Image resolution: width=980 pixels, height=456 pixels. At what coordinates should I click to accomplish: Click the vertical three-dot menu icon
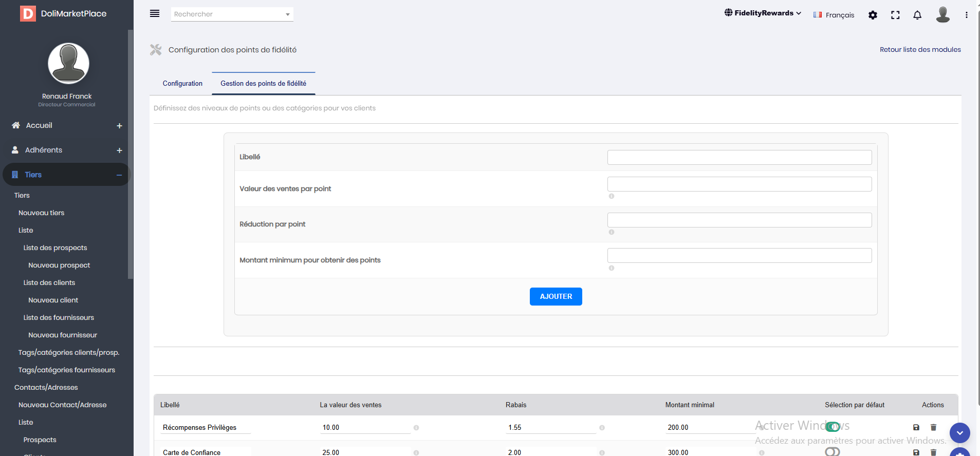pos(966,15)
